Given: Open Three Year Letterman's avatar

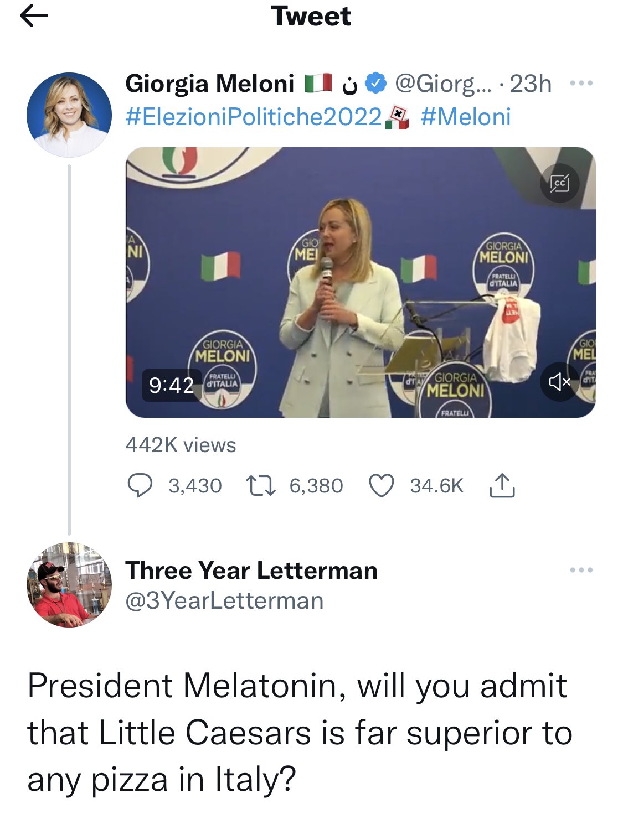Looking at the screenshot, I should (x=69, y=585).
